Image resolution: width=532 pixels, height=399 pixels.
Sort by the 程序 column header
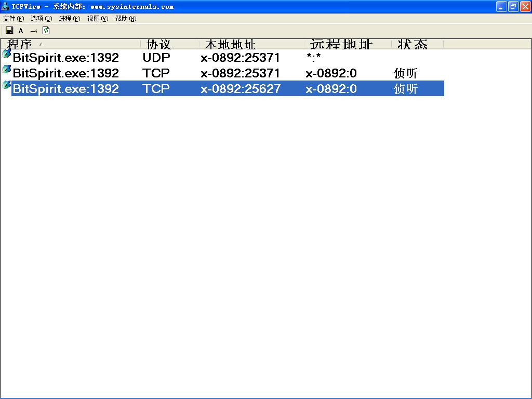[x=71, y=44]
